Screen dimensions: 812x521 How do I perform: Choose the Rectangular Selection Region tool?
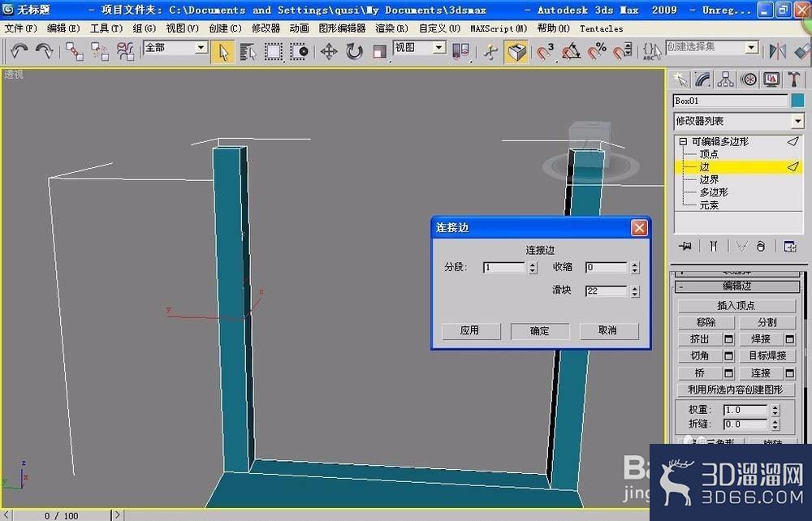pyautogui.click(x=274, y=52)
